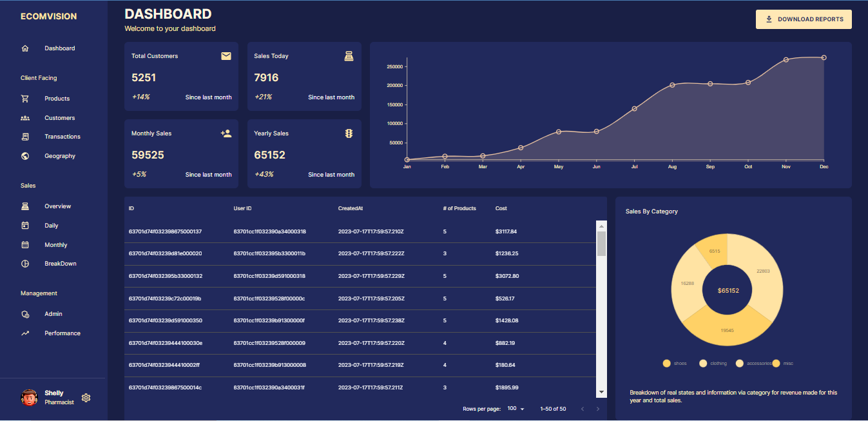Select the ID column header
The image size is (868, 421).
point(131,208)
